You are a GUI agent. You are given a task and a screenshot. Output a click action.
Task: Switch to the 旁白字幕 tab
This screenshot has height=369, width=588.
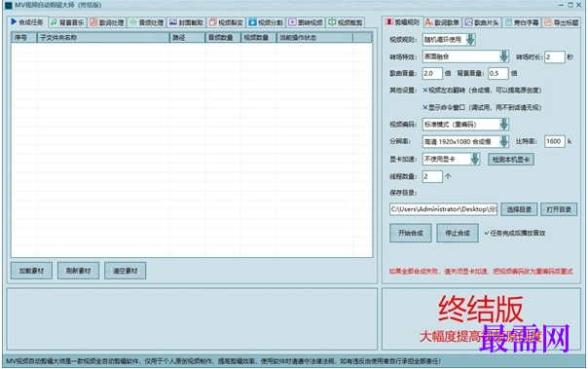tap(522, 22)
